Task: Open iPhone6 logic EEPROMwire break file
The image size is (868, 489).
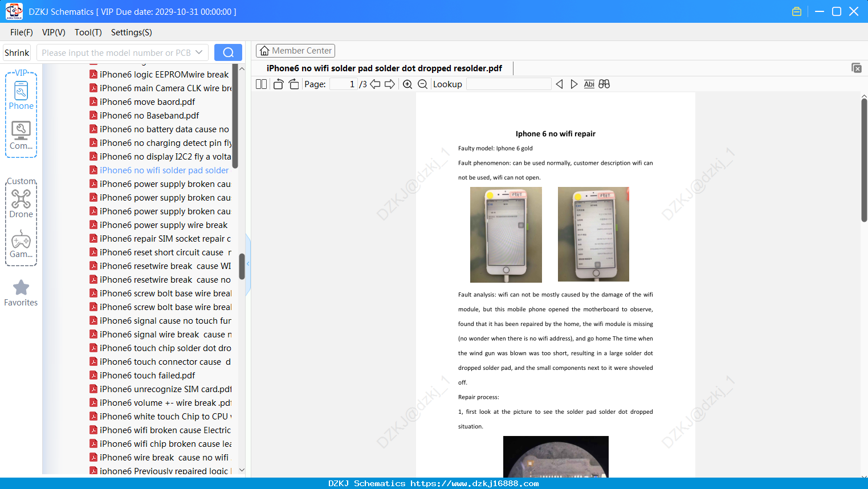Action: (x=160, y=75)
